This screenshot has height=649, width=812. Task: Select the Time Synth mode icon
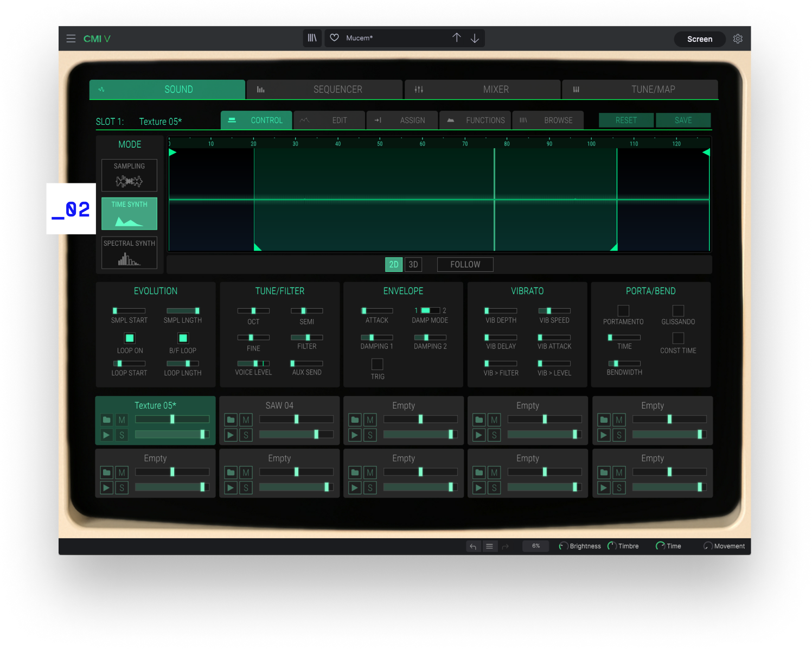[x=129, y=213]
